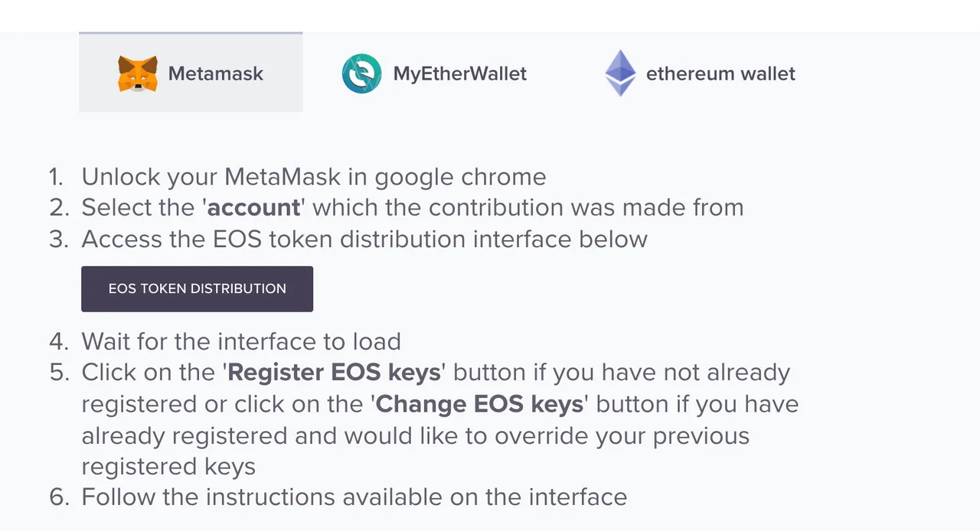This screenshot has width=980, height=531.
Task: Click the 'registered keys' line in step 5
Action: (x=168, y=467)
